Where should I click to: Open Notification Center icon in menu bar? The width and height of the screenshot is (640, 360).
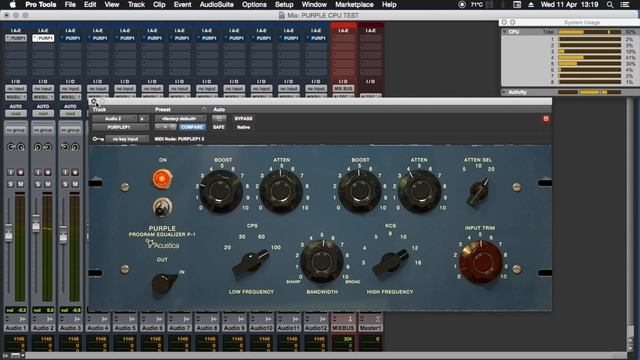[625, 4]
